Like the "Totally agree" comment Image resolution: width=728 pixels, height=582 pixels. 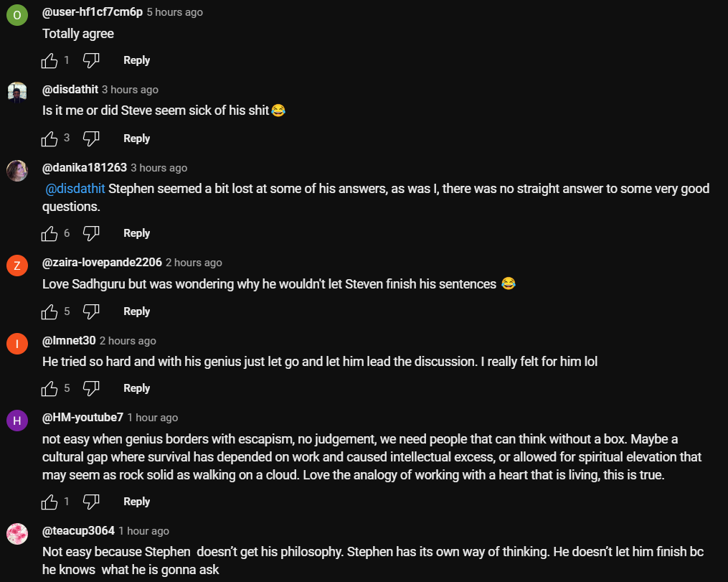49,61
